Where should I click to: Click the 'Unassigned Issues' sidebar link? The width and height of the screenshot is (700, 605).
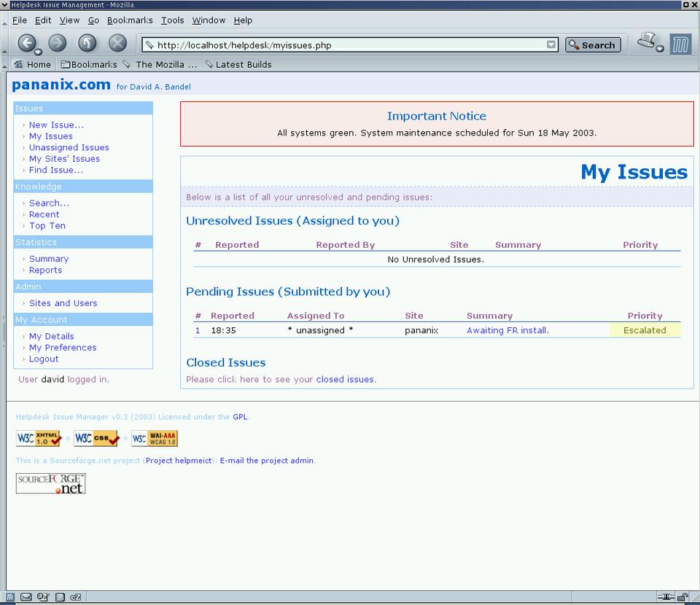(x=69, y=147)
